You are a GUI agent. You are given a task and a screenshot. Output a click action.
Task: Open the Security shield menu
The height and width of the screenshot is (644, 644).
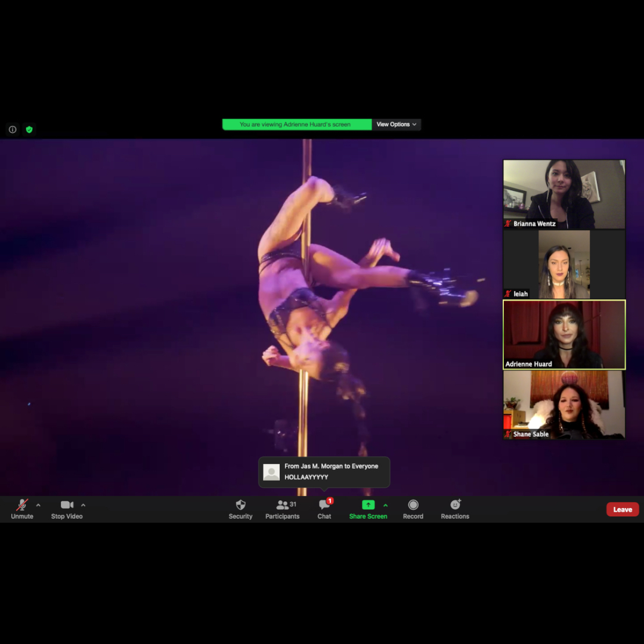[x=240, y=509]
